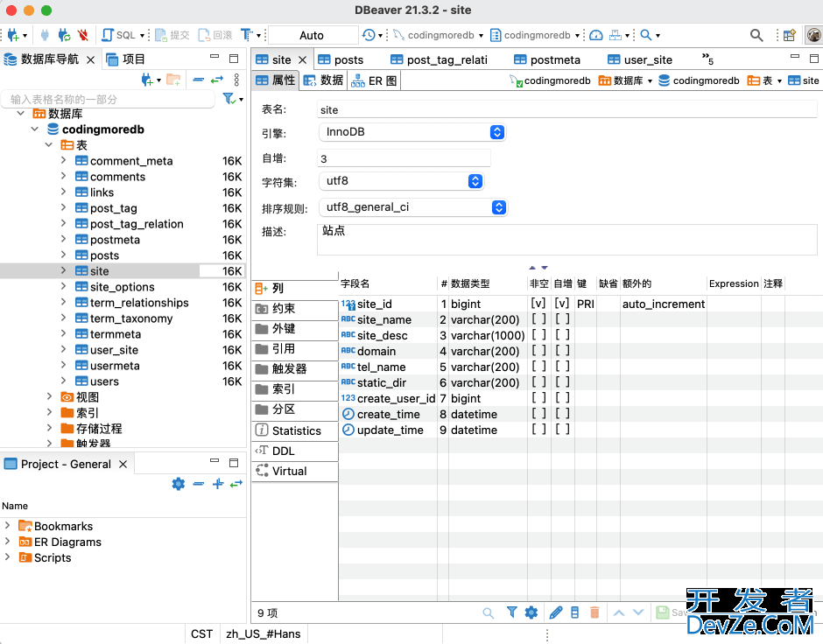Click the connect plug icon in toolbar
Viewport: 823px width, 644px height.
(45, 35)
